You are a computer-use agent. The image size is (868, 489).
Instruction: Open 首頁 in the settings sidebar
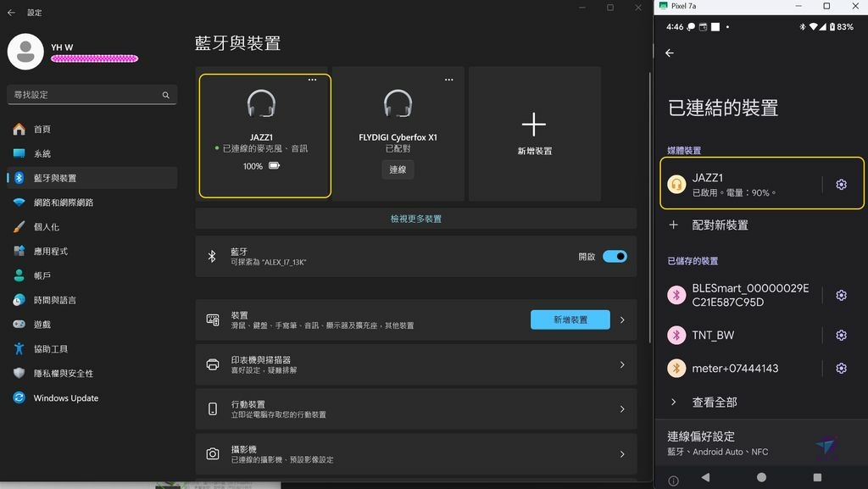(x=92, y=129)
